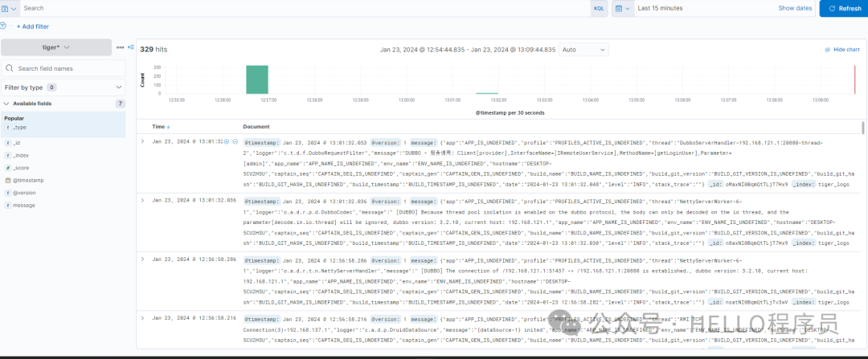Select the @timestamp field name in sidebar
Image resolution: width=868 pixels, height=359 pixels.
coord(28,181)
